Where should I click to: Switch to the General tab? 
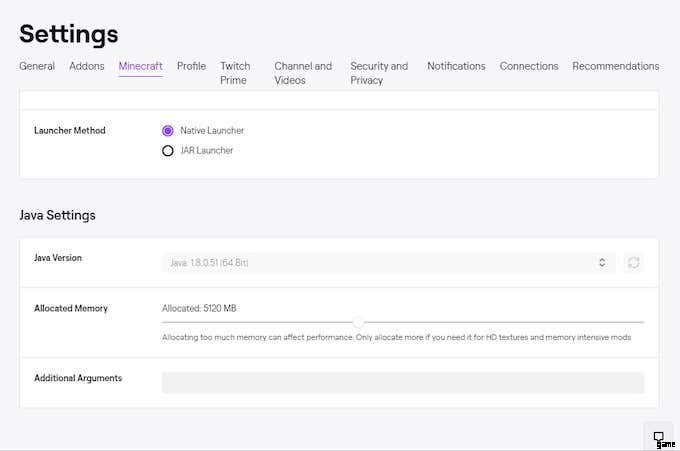click(x=37, y=66)
